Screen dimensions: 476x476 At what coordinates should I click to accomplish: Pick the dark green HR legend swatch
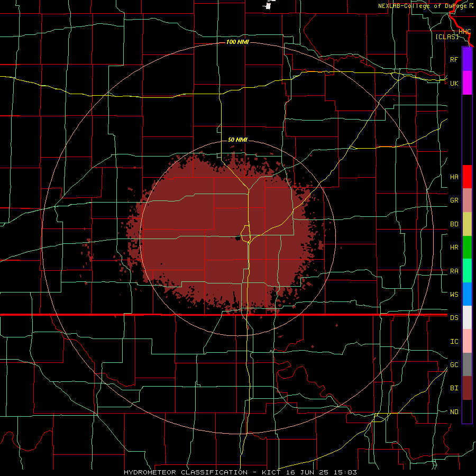click(467, 248)
